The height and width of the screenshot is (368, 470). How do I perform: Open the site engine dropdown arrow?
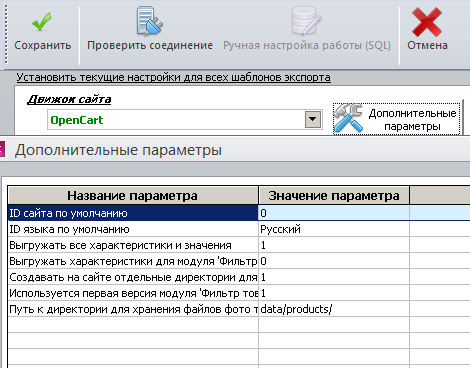(x=313, y=119)
